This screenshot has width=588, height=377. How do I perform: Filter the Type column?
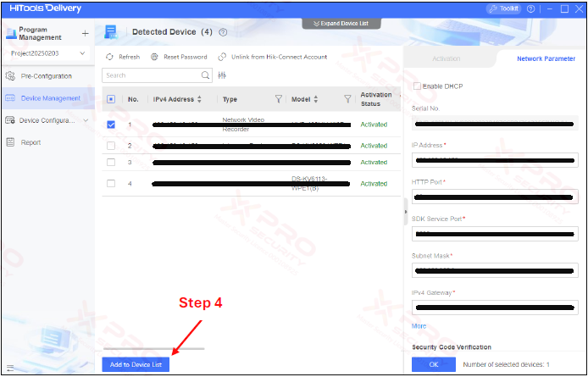278,99
